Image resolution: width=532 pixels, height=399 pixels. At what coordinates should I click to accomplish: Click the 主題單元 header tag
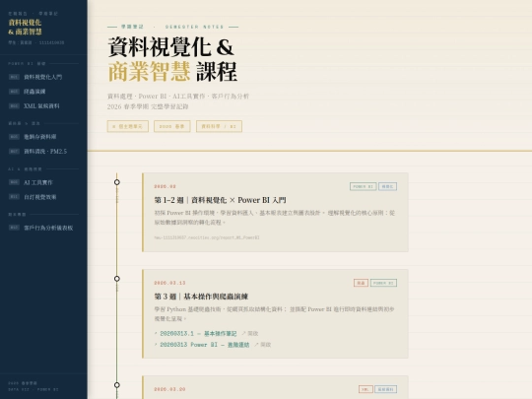click(x=128, y=126)
